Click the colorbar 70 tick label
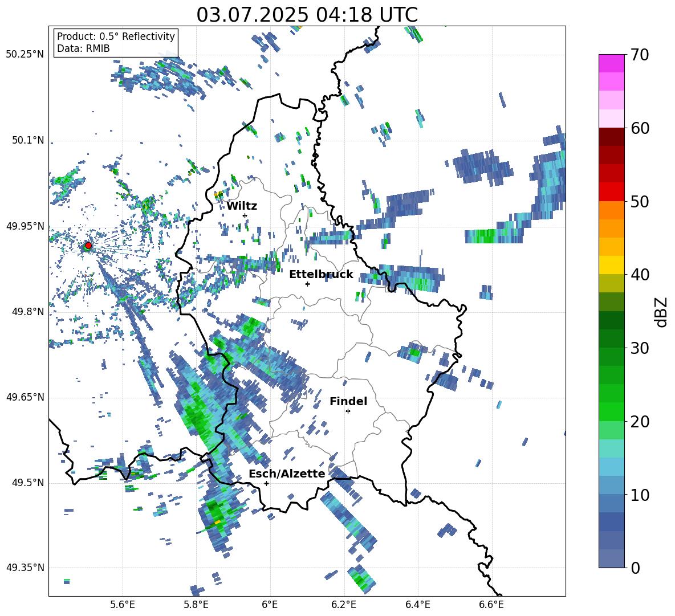Screen dimensions: 675x616 click(x=640, y=55)
